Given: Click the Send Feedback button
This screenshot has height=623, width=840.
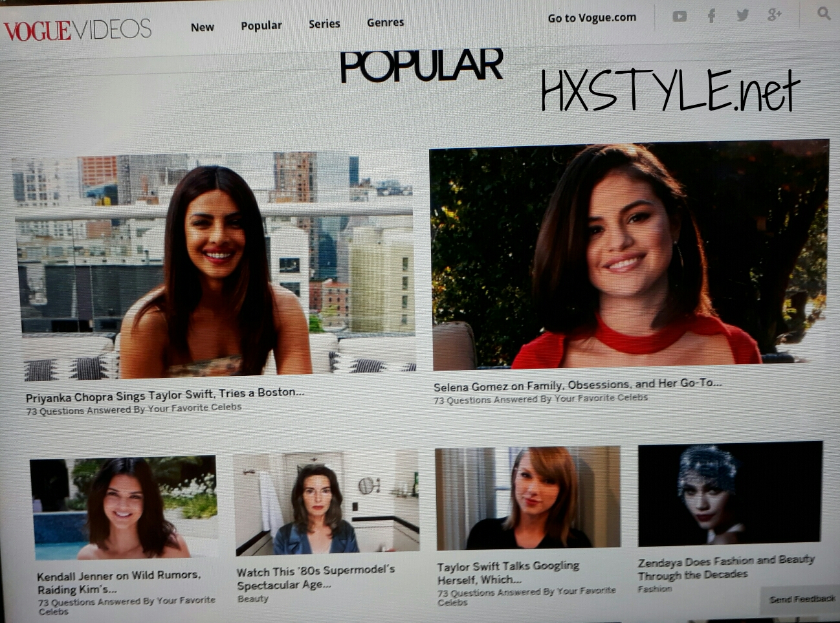Looking at the screenshot, I should [x=801, y=599].
